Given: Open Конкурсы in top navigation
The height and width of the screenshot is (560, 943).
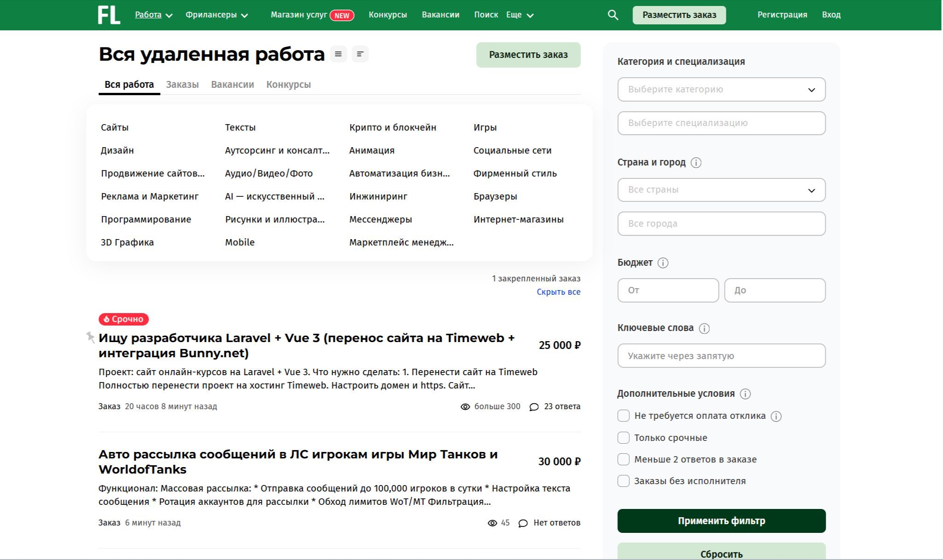Looking at the screenshot, I should point(387,15).
